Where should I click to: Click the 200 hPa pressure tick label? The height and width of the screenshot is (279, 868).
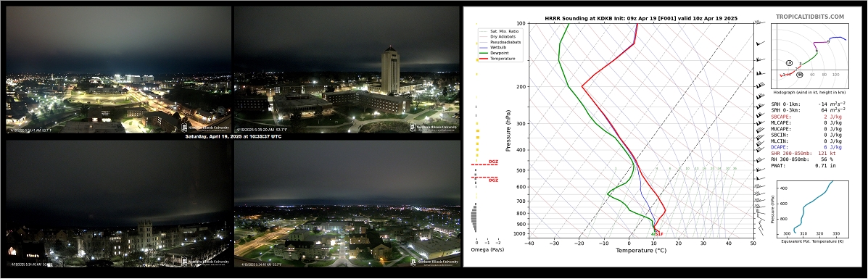521,87
